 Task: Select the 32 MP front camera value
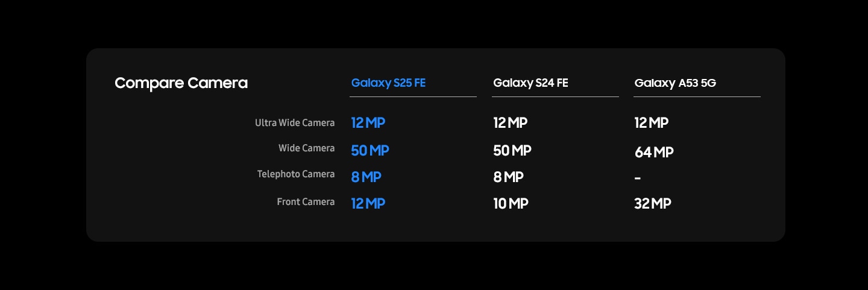(652, 204)
